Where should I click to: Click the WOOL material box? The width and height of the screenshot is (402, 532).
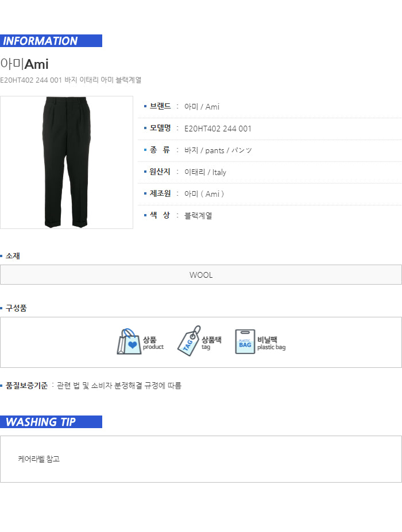click(x=201, y=275)
